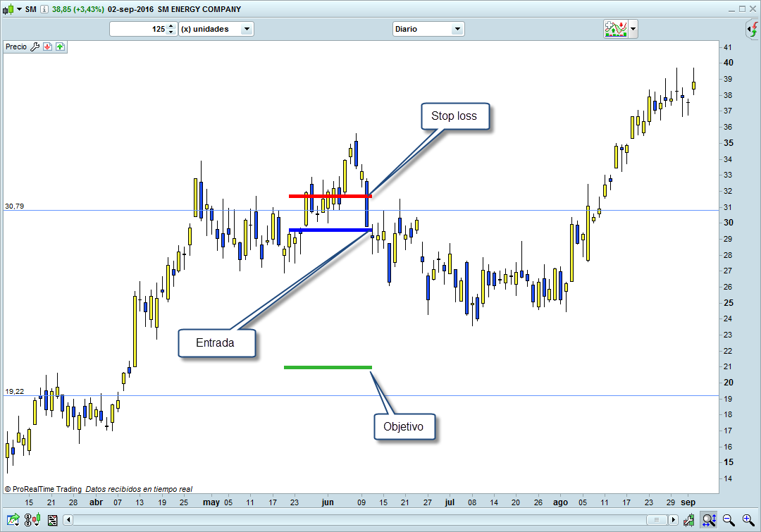Increase units using the stepper up arrow
This screenshot has height=532, width=761.
[170, 26]
